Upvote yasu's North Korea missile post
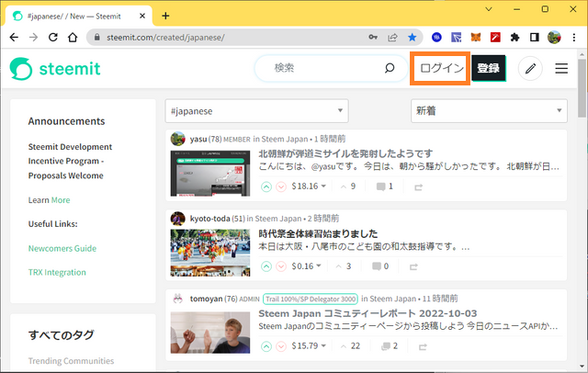 pyautogui.click(x=266, y=186)
